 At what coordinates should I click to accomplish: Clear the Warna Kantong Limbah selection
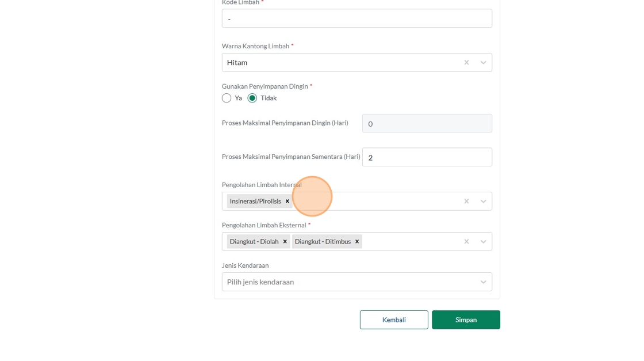pyautogui.click(x=466, y=62)
